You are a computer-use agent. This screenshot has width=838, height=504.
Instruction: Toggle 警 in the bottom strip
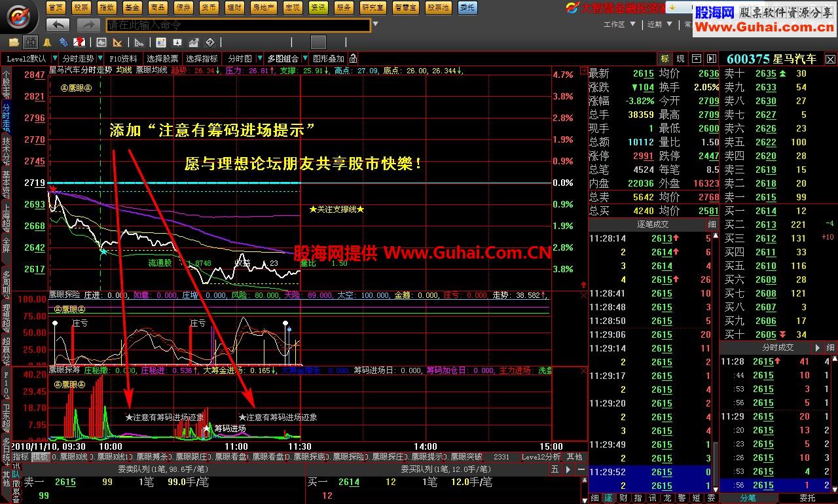click(x=682, y=498)
